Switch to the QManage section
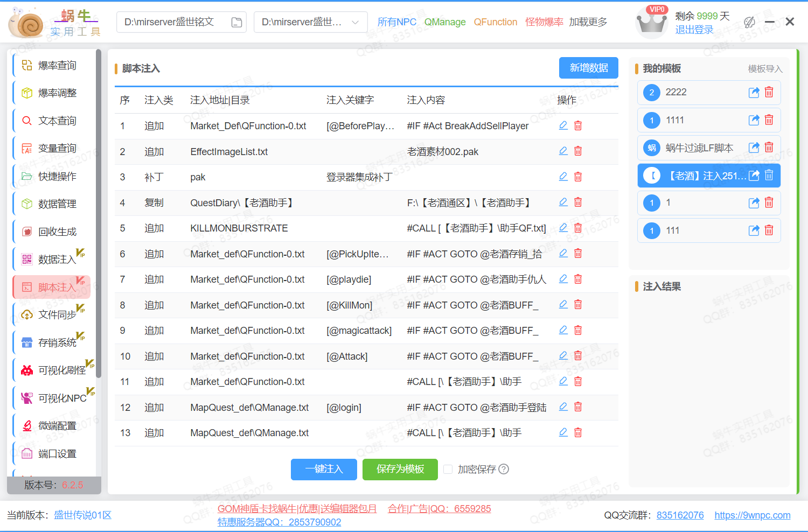 coord(444,22)
